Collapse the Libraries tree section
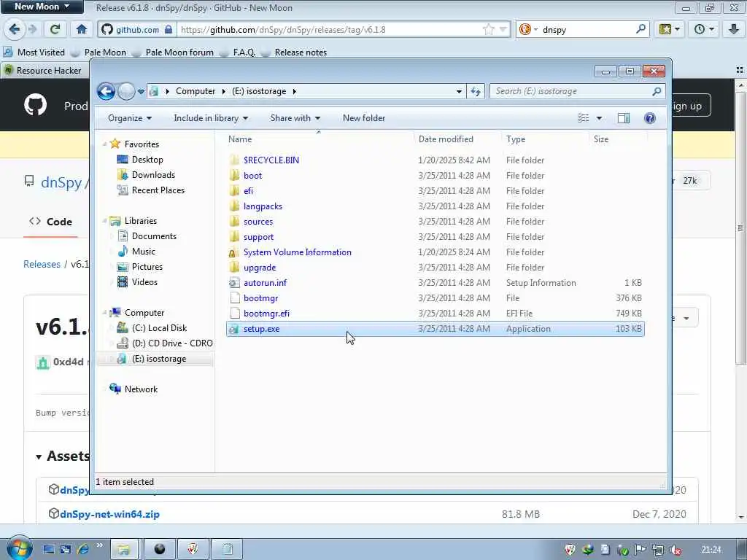The width and height of the screenshot is (747, 560). (105, 220)
